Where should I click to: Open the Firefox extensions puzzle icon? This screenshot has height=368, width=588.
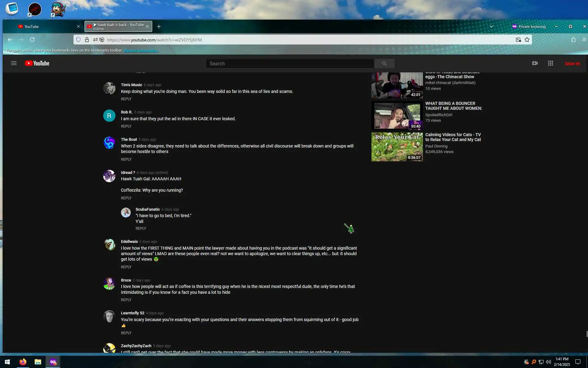(x=573, y=40)
